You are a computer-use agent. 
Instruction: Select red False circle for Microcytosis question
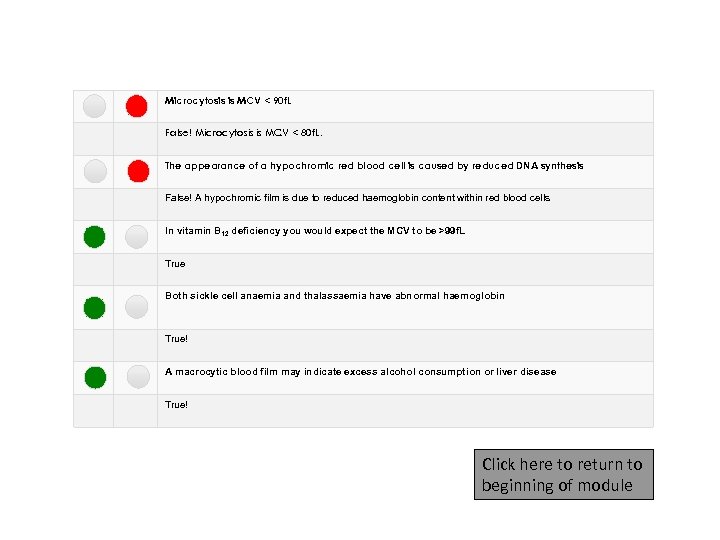pos(137,106)
